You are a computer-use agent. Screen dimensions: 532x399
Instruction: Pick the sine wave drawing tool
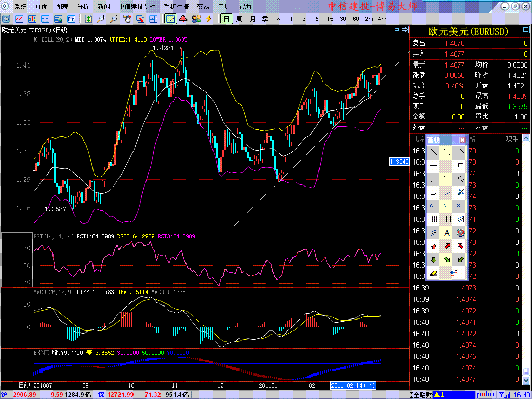click(460, 179)
